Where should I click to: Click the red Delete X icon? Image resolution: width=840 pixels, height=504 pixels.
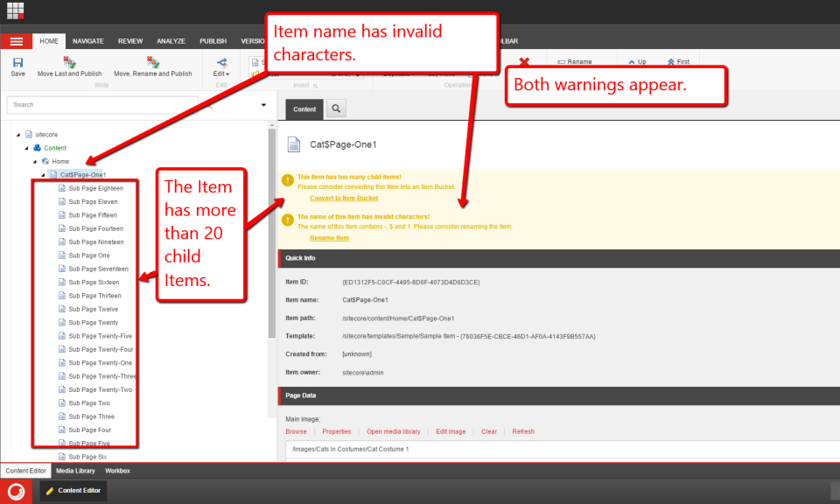coord(523,60)
